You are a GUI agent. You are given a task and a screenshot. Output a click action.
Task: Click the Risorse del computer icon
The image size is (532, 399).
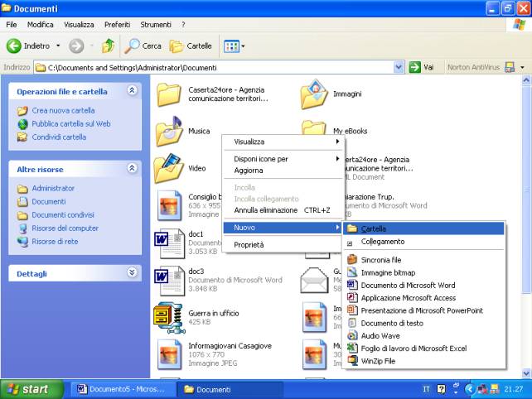pos(22,228)
